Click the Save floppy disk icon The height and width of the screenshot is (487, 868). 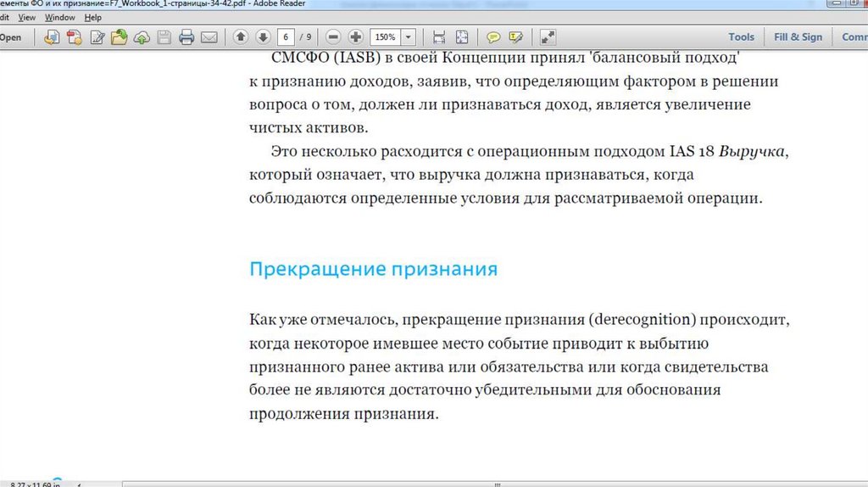pos(164,37)
